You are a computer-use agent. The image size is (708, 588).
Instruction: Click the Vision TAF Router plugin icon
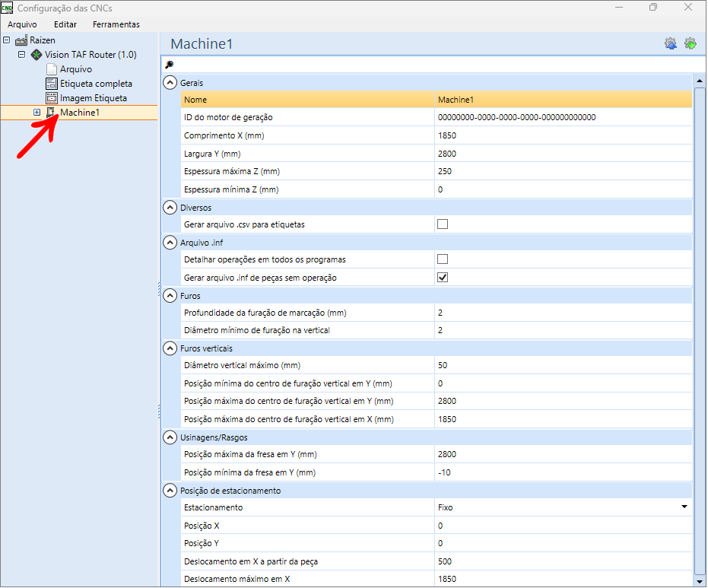tap(37, 55)
